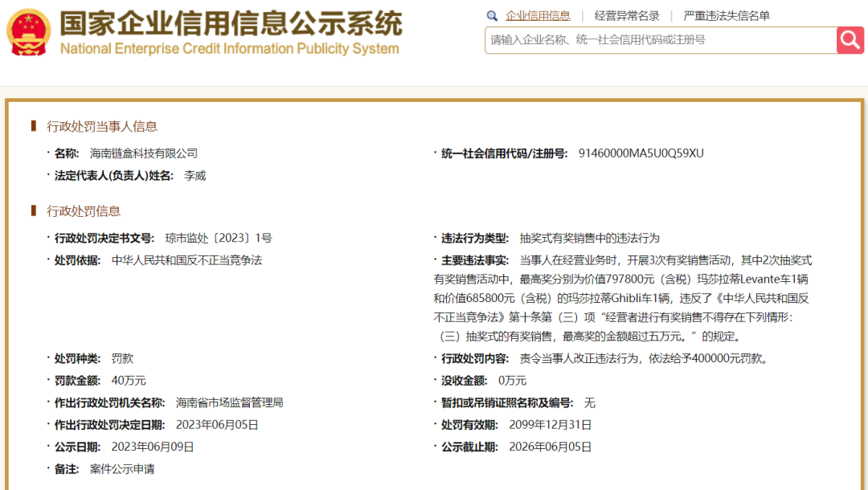This screenshot has height=490, width=868.
Task: Click the fine amount value 40万元
Action: tap(129, 380)
